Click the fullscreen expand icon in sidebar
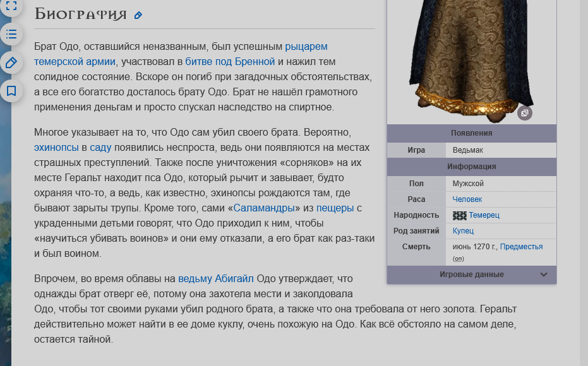Viewport: 588px width, 366px height. (x=11, y=6)
